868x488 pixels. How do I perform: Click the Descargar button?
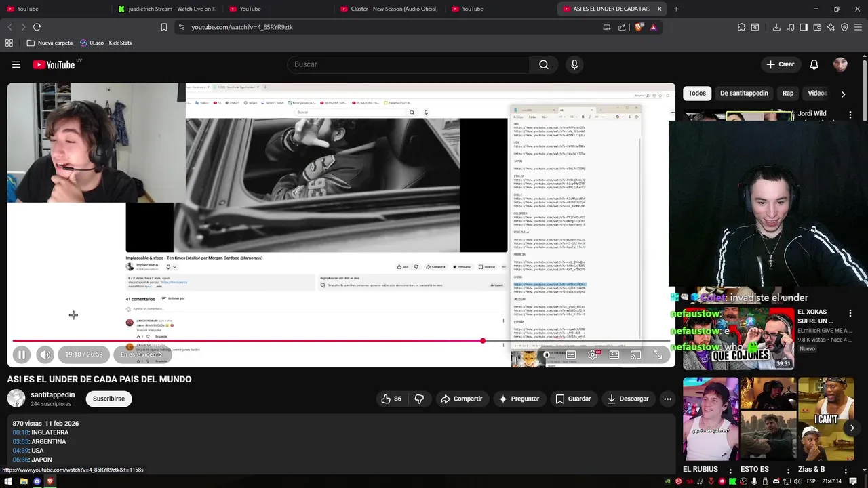point(628,399)
